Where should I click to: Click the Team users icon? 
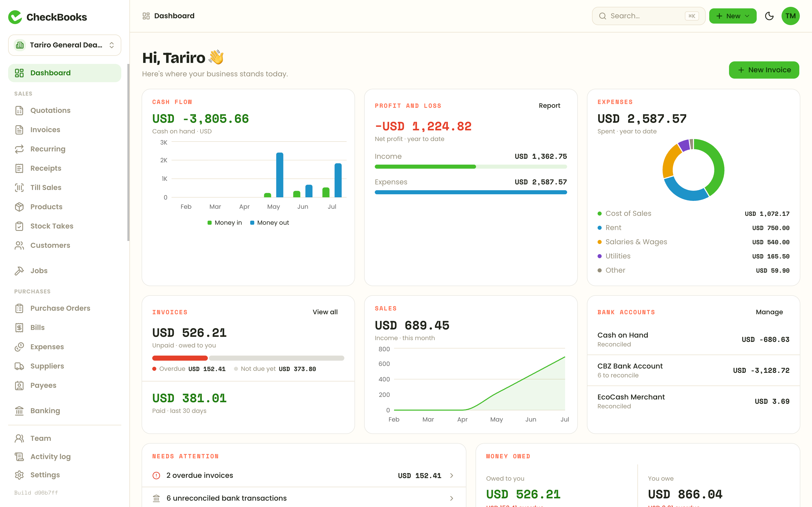(19, 438)
